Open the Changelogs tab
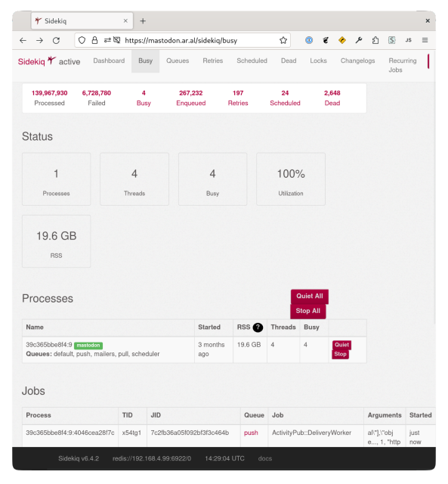 point(357,60)
